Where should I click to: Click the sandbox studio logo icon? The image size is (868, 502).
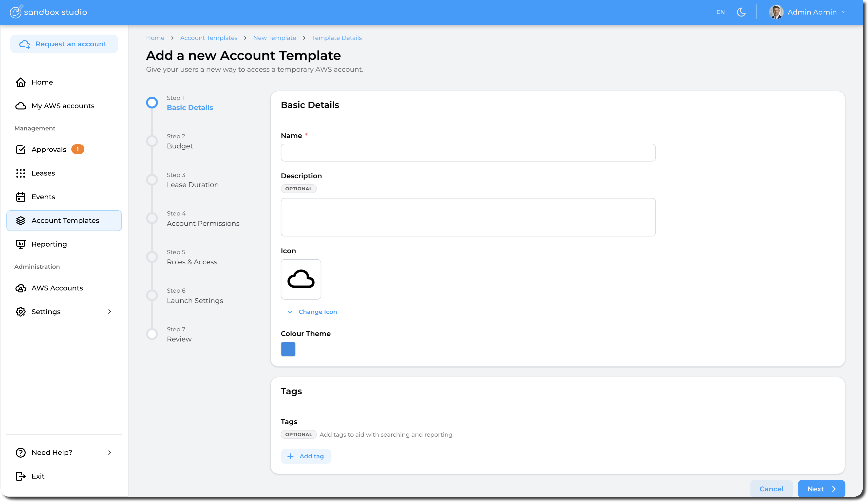pyautogui.click(x=16, y=12)
